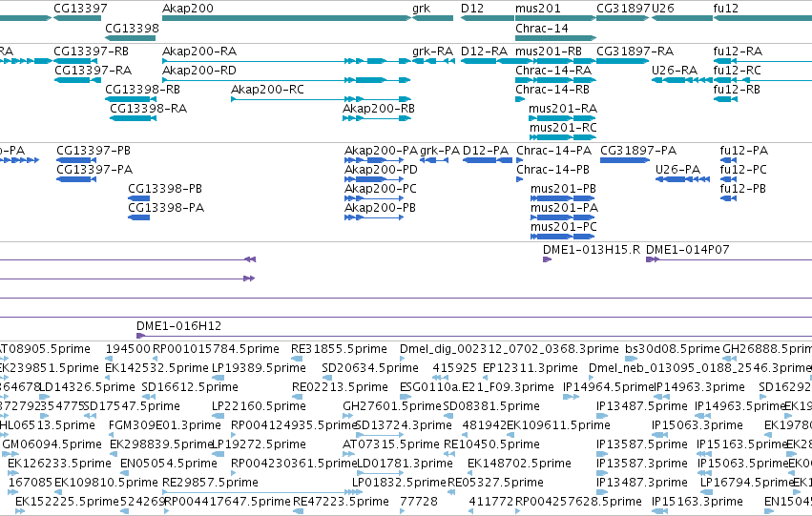The height and width of the screenshot is (516, 812).
Task: Click EST RE47223.5prime
Action: tap(341, 502)
